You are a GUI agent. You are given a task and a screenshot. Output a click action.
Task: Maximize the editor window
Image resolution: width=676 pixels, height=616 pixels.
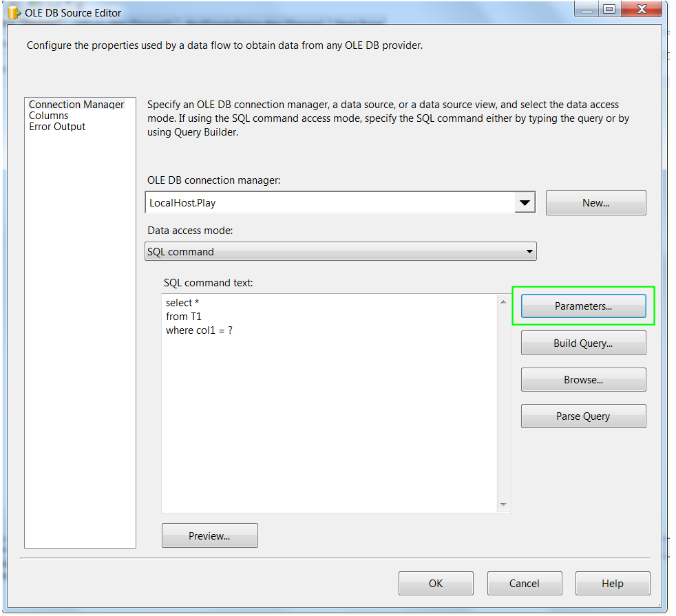[x=609, y=9]
